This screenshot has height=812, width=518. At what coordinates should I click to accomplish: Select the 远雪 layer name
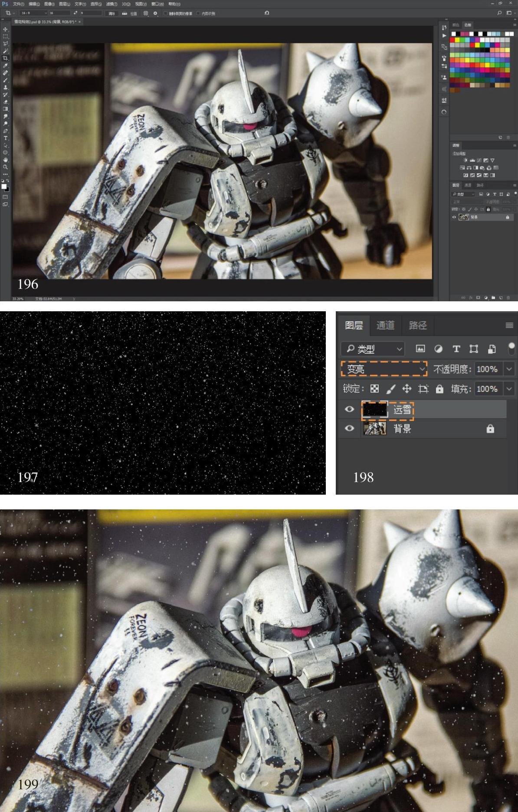(x=402, y=409)
